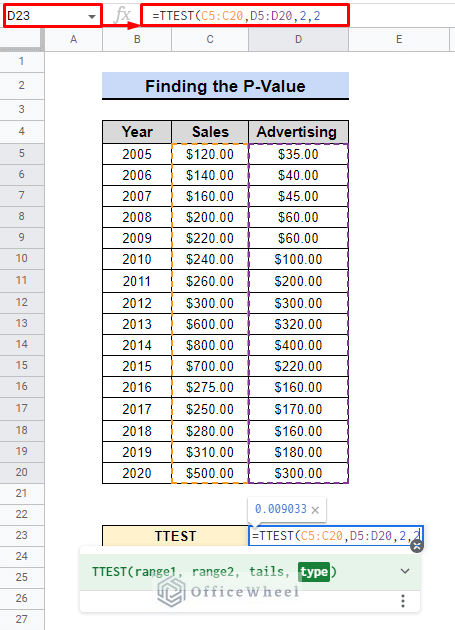Close the TTEST formula help popup
The width and height of the screenshot is (455, 630).
417,546
